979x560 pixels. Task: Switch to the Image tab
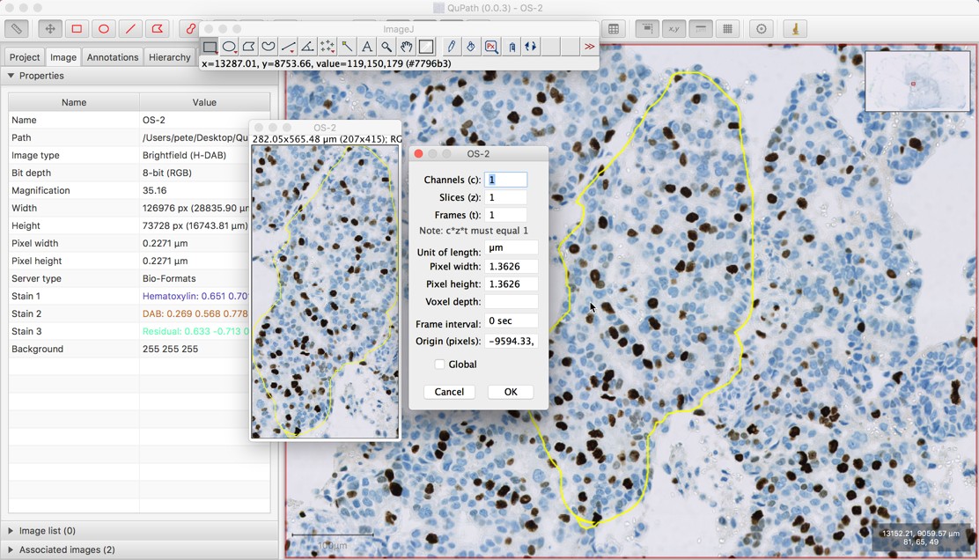(x=63, y=57)
